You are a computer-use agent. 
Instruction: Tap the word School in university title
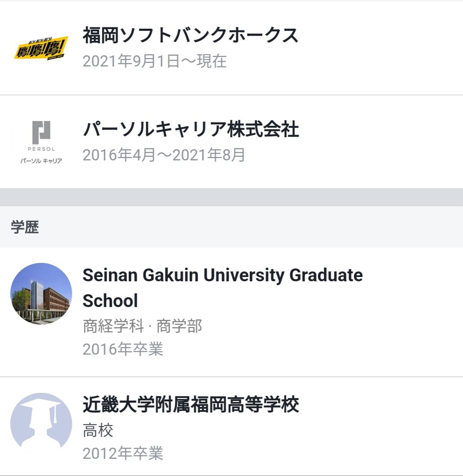coord(110,301)
